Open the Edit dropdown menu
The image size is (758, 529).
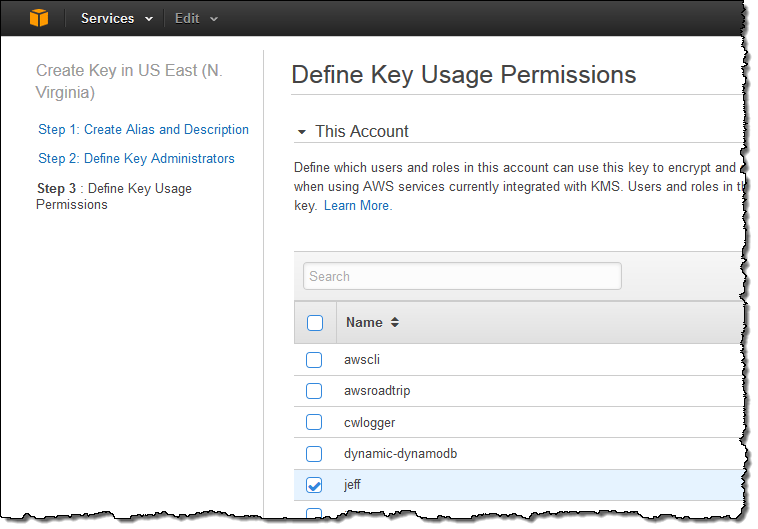coord(196,18)
